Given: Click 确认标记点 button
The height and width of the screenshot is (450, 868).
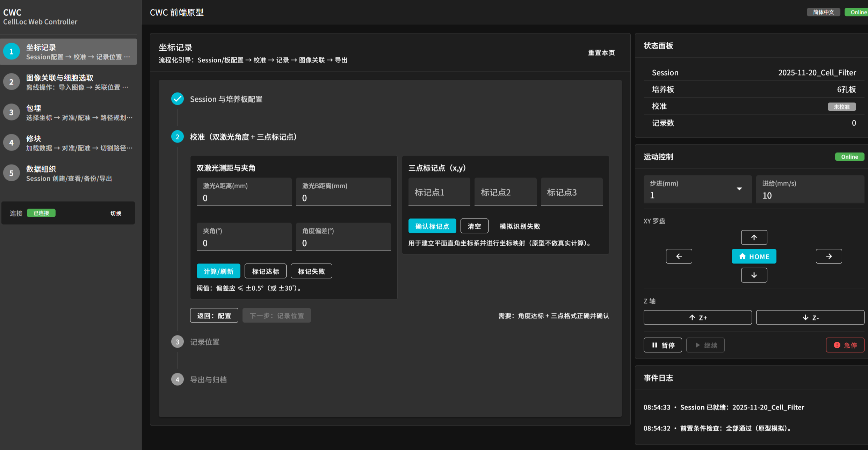Looking at the screenshot, I should [432, 226].
